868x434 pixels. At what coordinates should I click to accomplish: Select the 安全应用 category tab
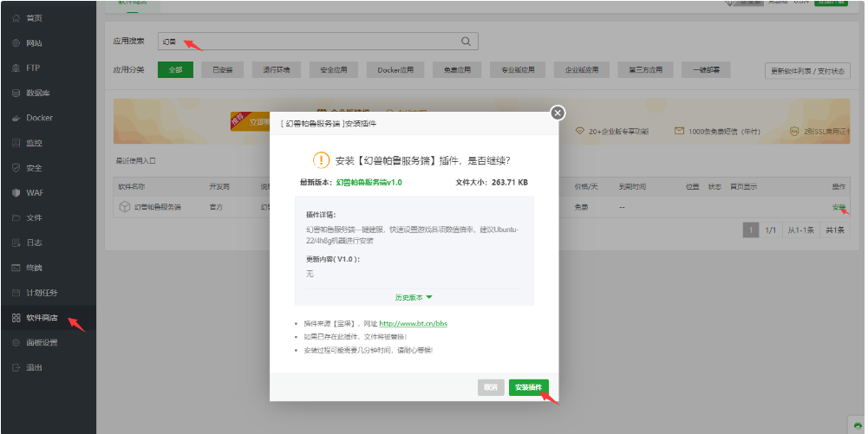point(334,69)
